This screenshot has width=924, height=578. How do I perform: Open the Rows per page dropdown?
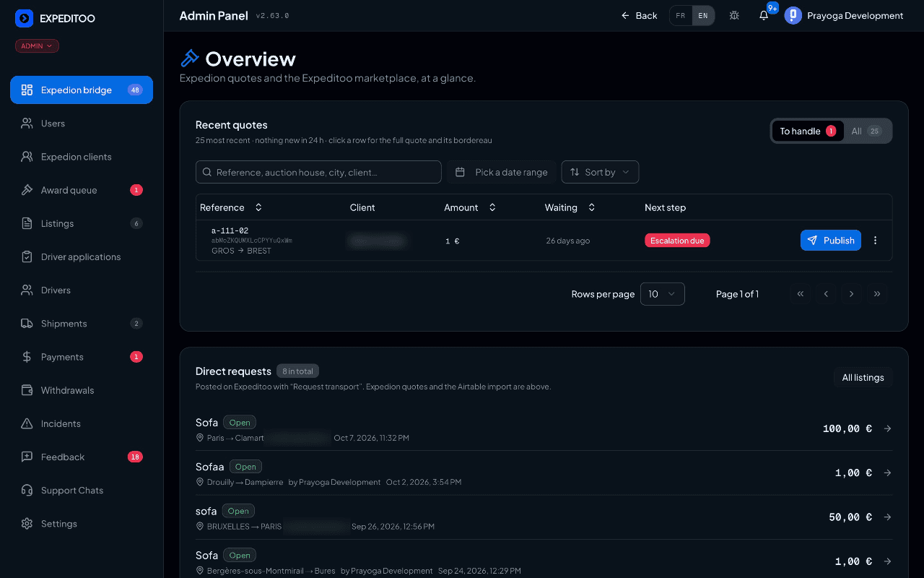(x=662, y=294)
